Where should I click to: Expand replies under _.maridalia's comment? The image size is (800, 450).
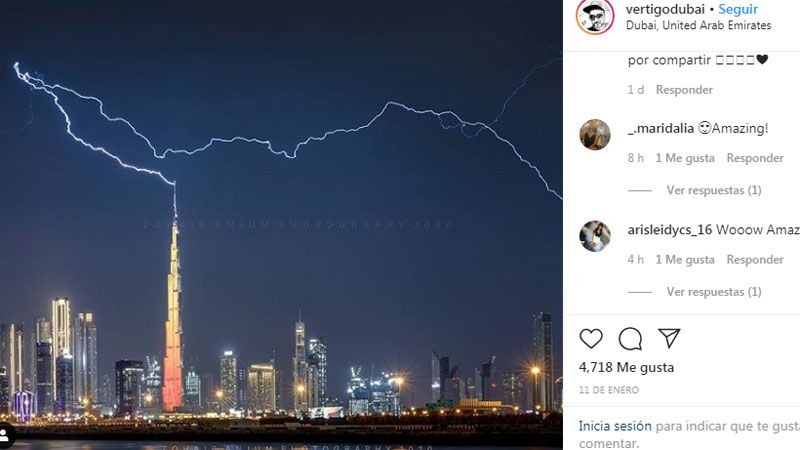point(714,190)
